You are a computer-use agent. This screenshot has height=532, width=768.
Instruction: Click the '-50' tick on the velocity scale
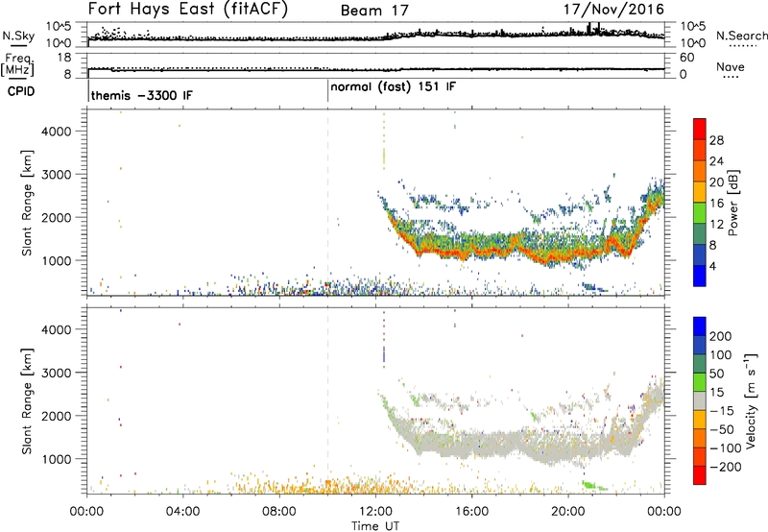[x=721, y=429]
